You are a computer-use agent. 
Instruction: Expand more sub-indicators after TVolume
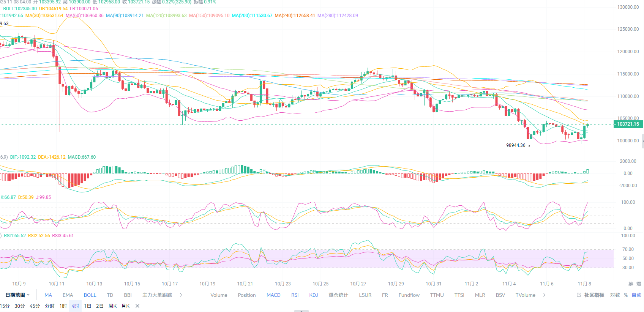[544, 295]
